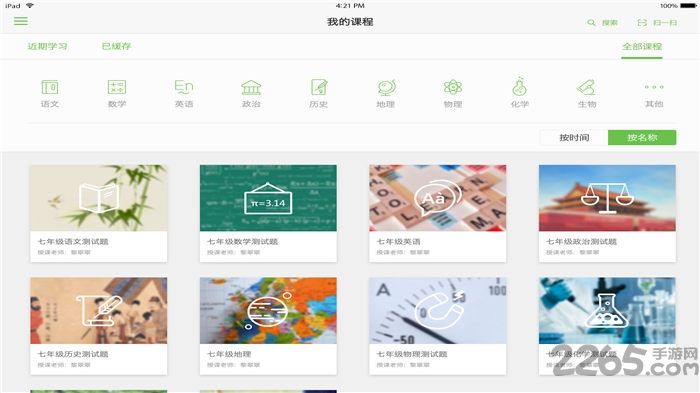Sort courses by 按名称
Image resolution: width=700 pixels, height=393 pixels.
[642, 138]
